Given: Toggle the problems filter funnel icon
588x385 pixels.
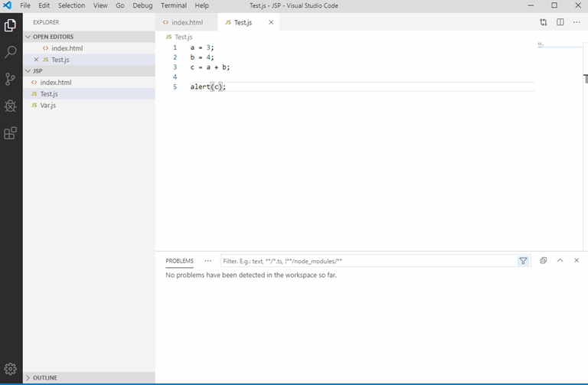Looking at the screenshot, I should tap(523, 261).
